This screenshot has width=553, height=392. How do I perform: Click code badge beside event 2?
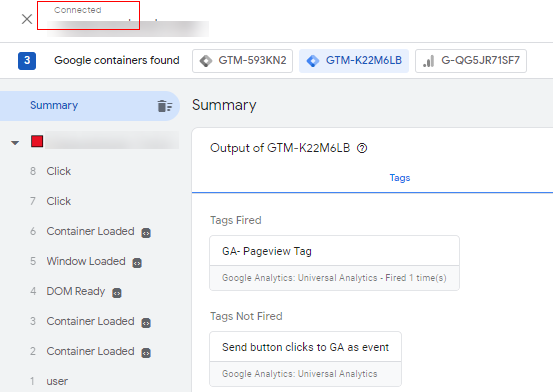click(x=146, y=353)
